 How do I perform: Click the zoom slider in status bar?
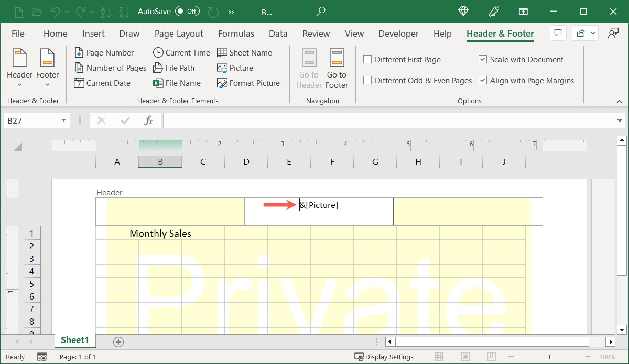tap(549, 357)
